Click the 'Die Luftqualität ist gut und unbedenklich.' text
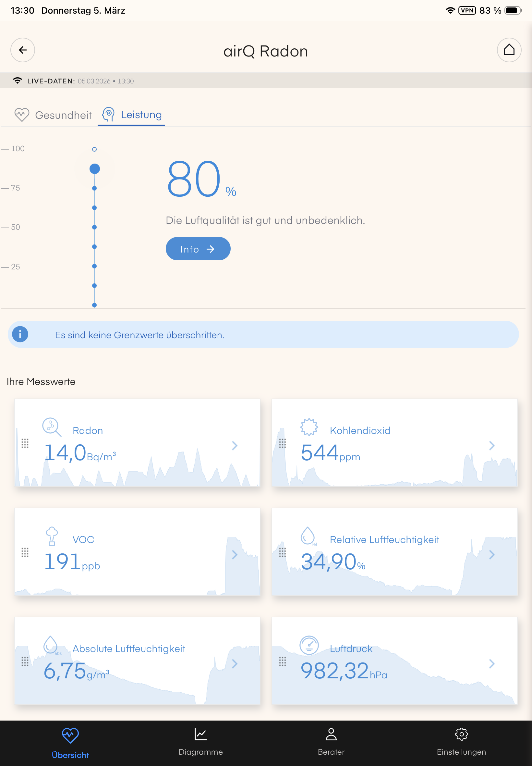This screenshot has height=766, width=532. coord(265,220)
